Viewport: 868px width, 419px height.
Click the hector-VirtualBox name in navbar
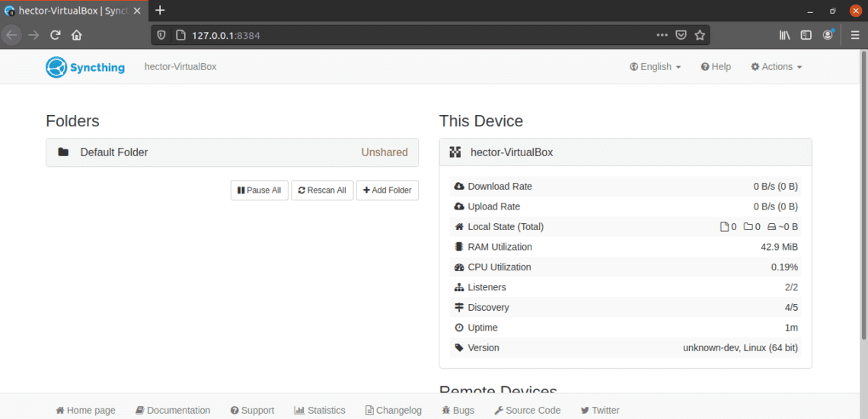click(180, 66)
